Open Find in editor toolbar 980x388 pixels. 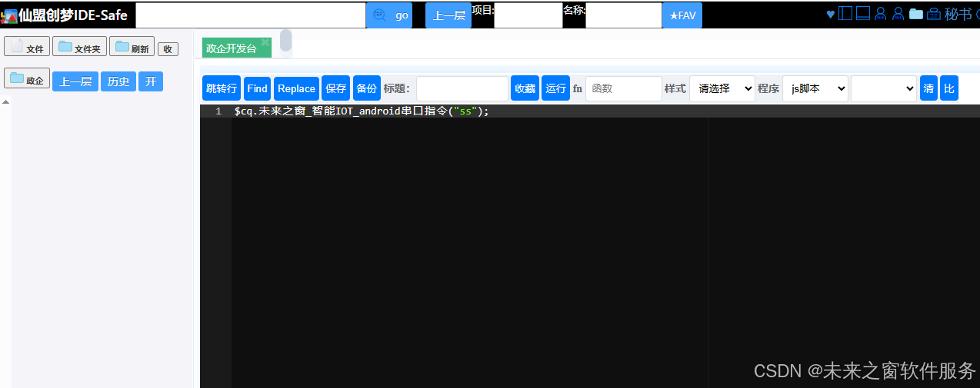[x=258, y=88]
